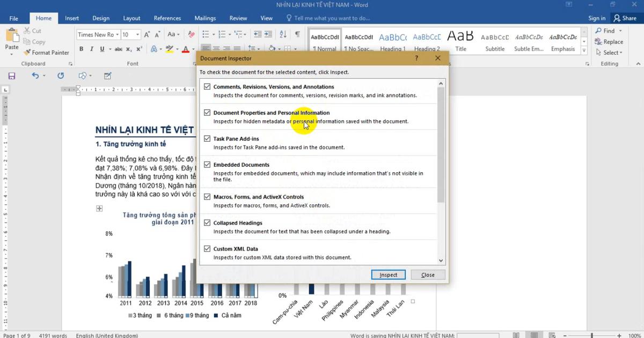Toggle Bold formatting
This screenshot has width=644, height=338.
82,49
